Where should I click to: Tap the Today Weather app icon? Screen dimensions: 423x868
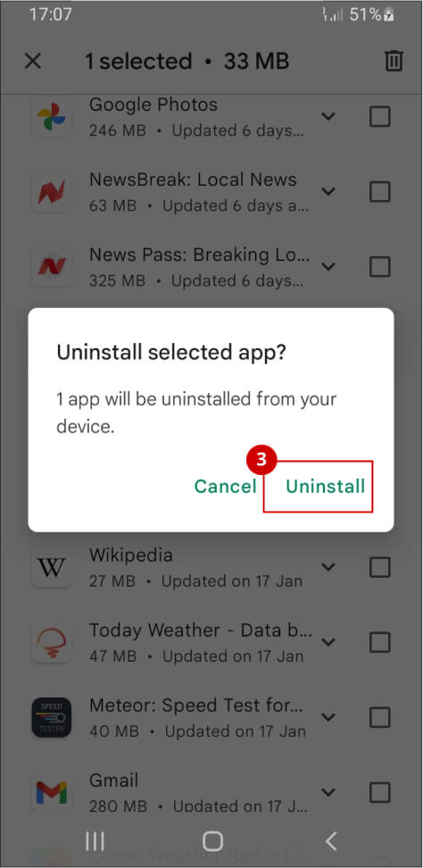(52, 643)
